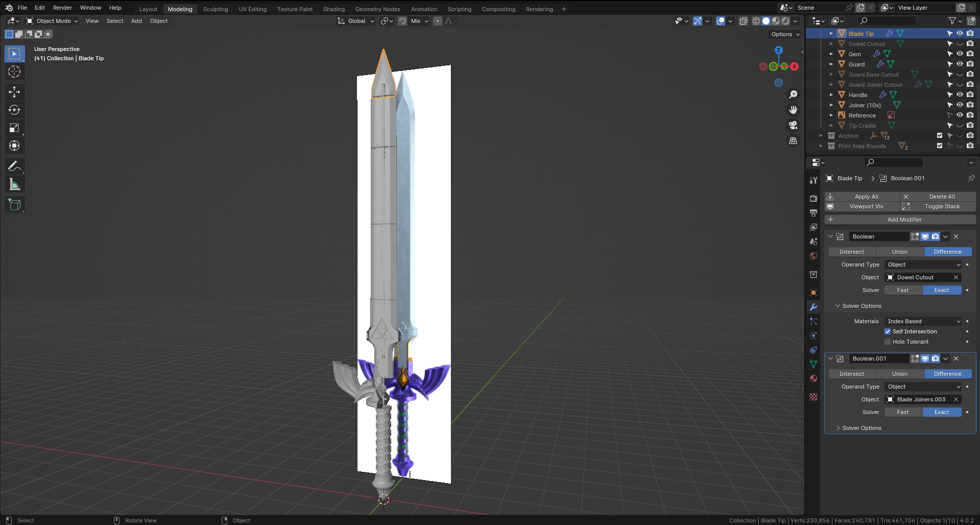
Task: Open the Render menu
Action: click(x=62, y=8)
